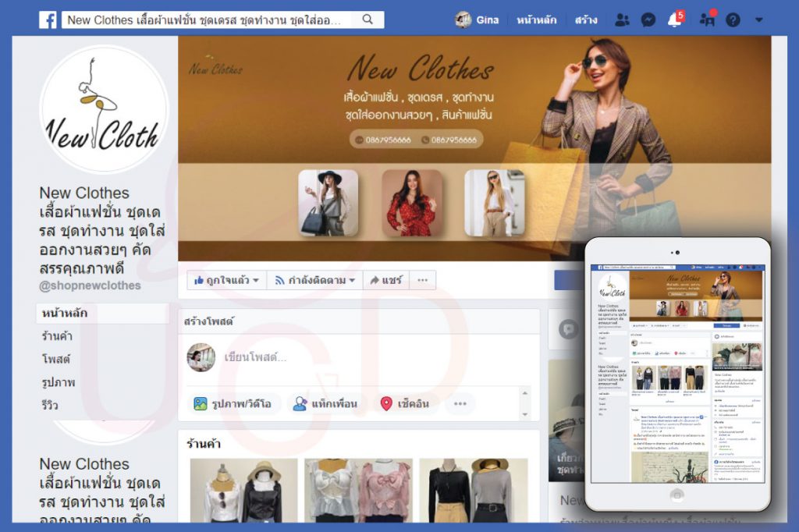This screenshot has width=799, height=532.
Task: Click the รูปภาพ/วิดีโอ photo/video button
Action: click(233, 403)
